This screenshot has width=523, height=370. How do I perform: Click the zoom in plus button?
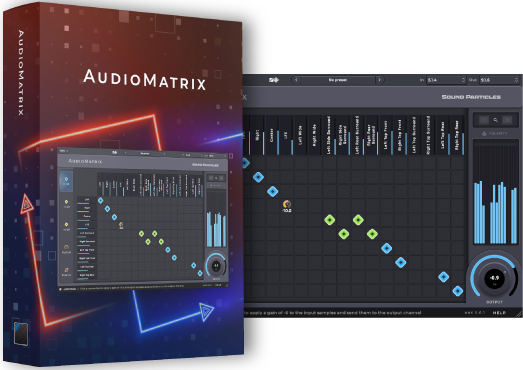pos(507,120)
